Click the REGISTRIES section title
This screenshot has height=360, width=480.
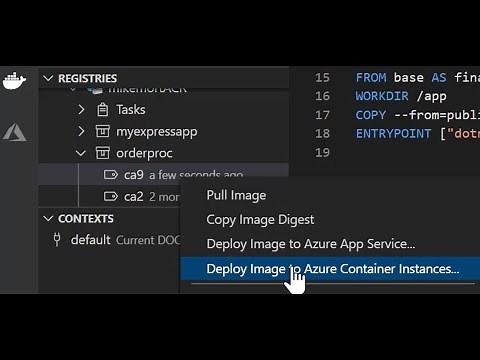tap(87, 78)
